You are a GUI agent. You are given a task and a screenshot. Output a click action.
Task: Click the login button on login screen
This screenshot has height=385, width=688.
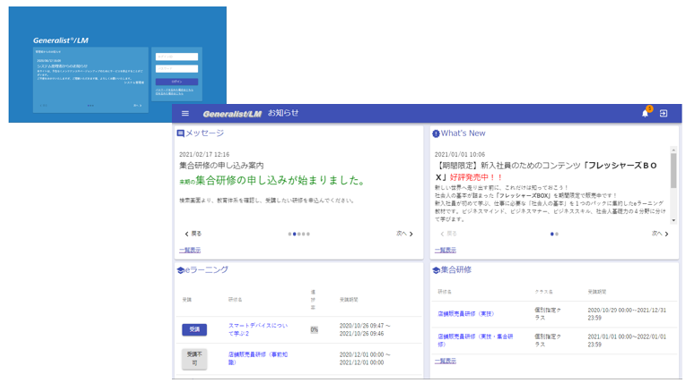click(177, 82)
